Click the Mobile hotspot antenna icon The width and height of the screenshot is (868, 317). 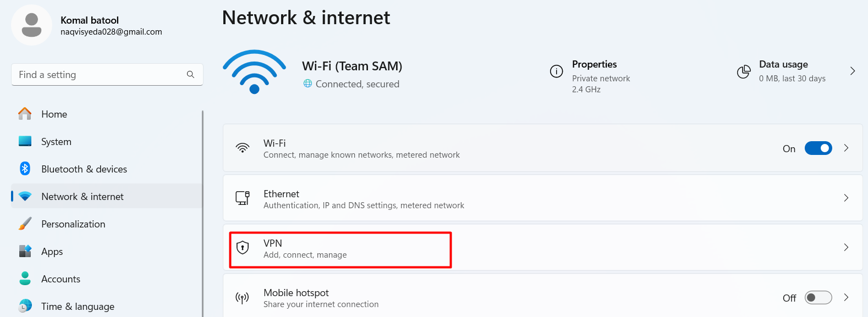point(242,298)
